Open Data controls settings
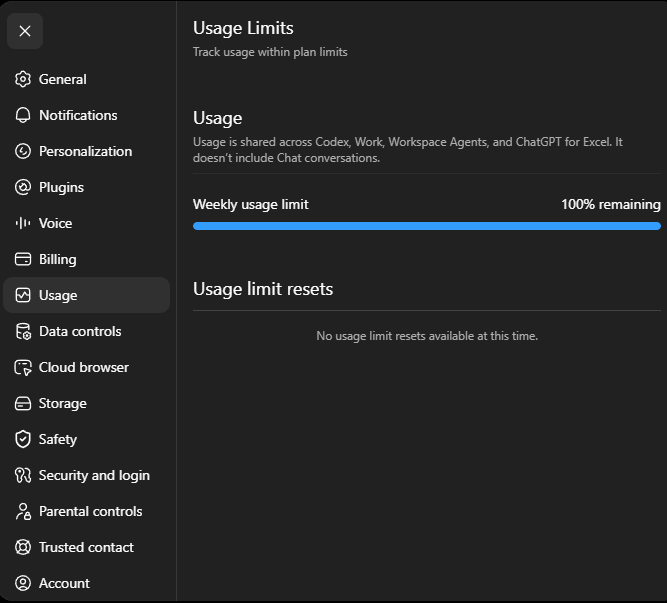This screenshot has width=667, height=603. pyautogui.click(x=86, y=331)
